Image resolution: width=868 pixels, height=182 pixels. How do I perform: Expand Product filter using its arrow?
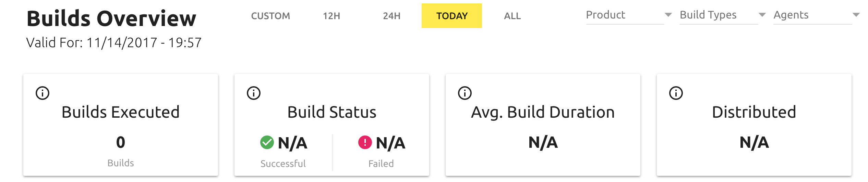pyautogui.click(x=668, y=15)
